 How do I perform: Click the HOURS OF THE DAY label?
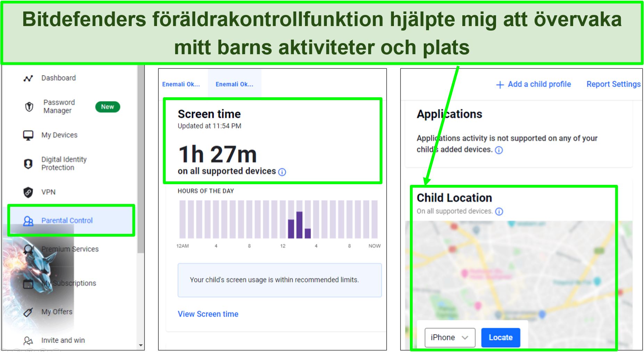[206, 191]
